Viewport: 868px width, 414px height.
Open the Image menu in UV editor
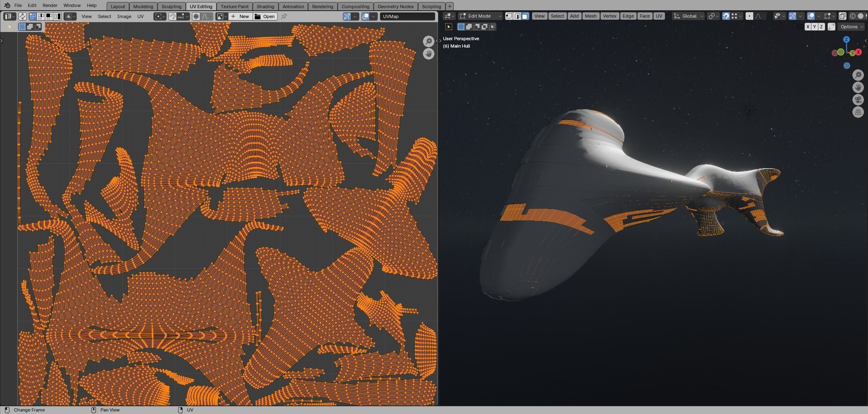pyautogui.click(x=124, y=16)
